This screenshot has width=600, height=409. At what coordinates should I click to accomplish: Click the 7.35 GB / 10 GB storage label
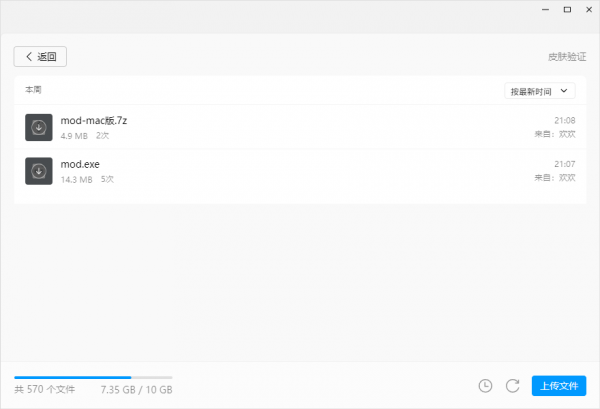click(136, 389)
